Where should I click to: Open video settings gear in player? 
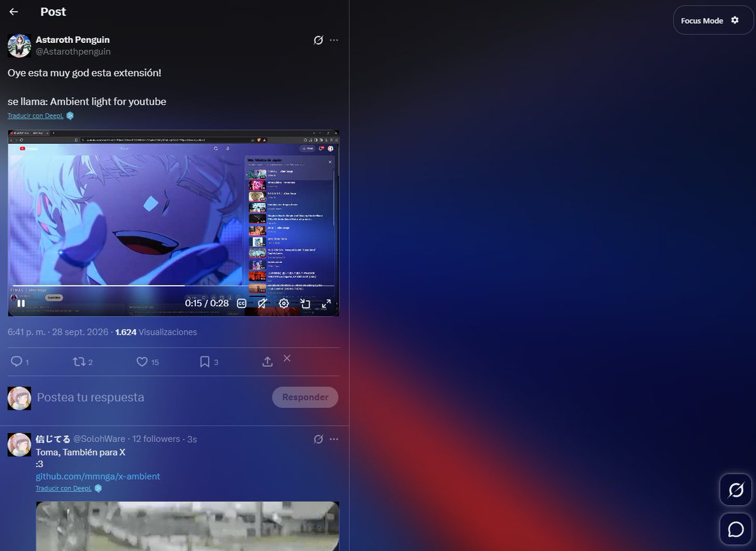284,303
